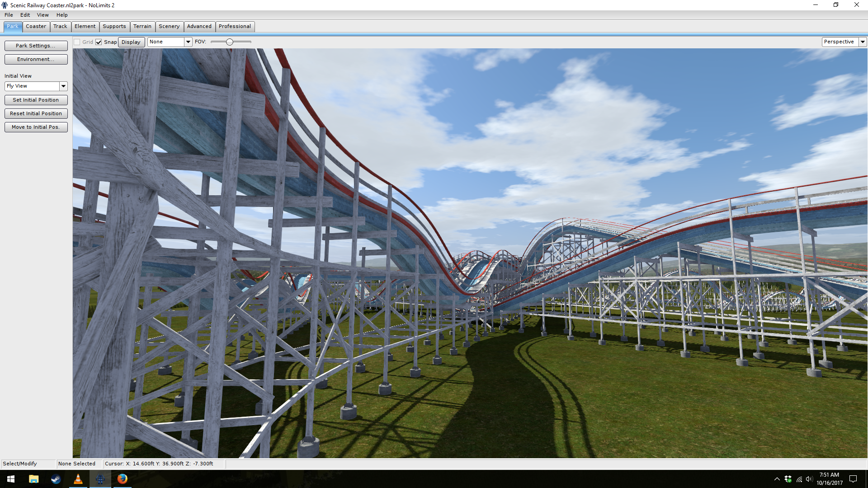Click the Display button in toolbar

[x=131, y=42]
